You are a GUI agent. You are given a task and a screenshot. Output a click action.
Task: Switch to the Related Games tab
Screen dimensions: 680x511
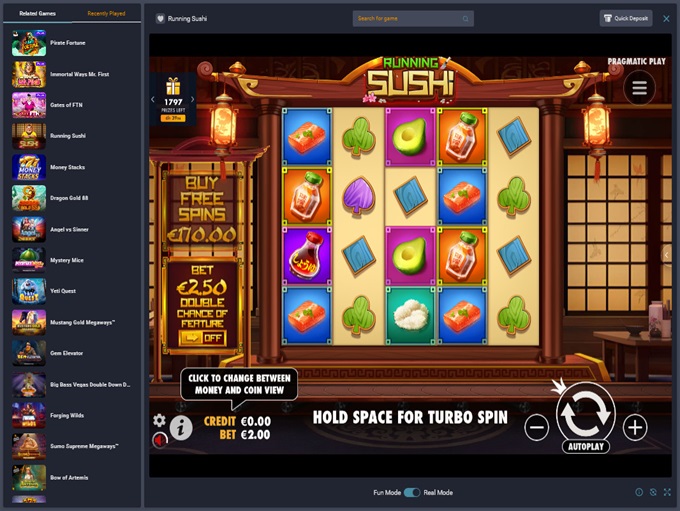pyautogui.click(x=37, y=13)
